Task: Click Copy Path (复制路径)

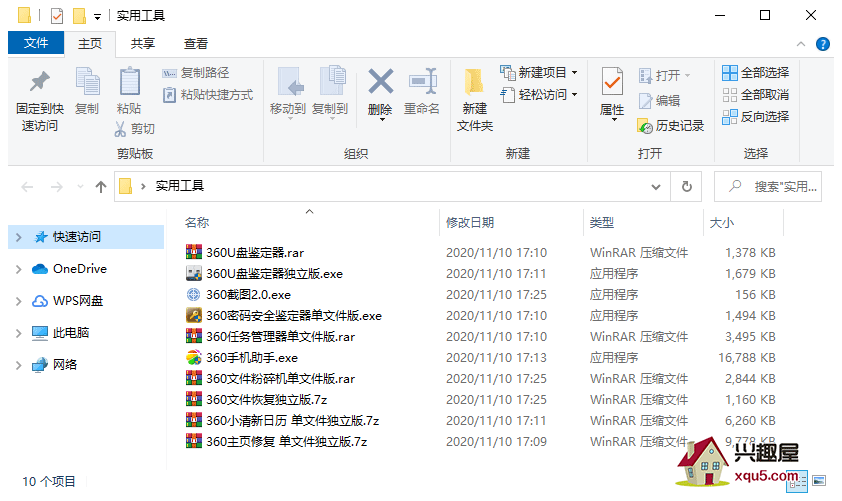Action: coord(195,73)
